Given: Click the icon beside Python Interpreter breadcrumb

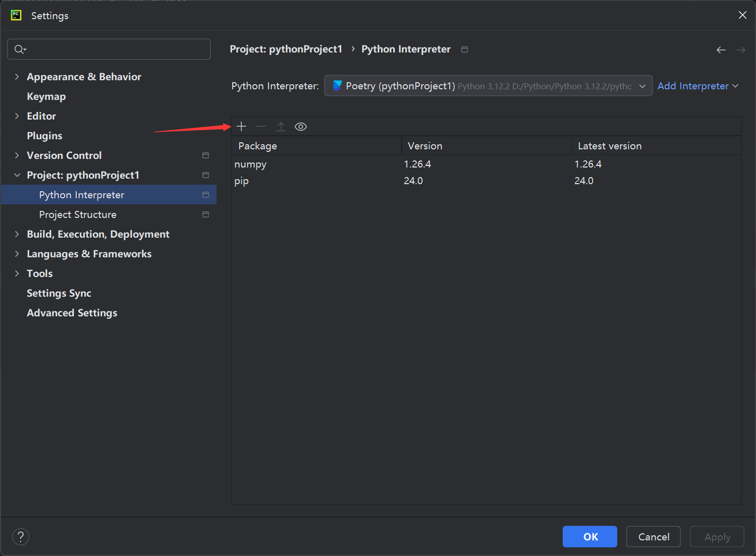Looking at the screenshot, I should (464, 49).
